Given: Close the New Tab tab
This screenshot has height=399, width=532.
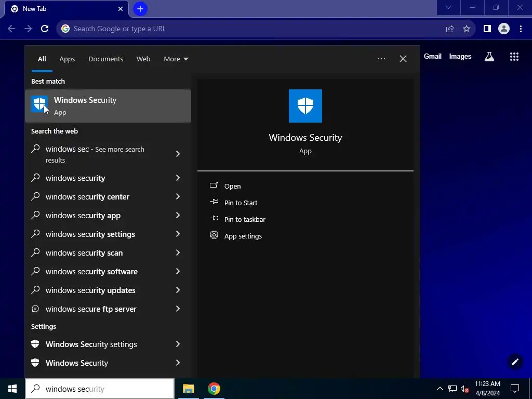Looking at the screenshot, I should [121, 9].
